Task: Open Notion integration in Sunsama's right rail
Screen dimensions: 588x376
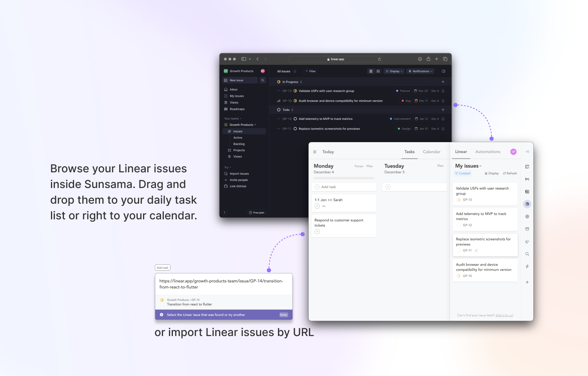Action: (527, 192)
